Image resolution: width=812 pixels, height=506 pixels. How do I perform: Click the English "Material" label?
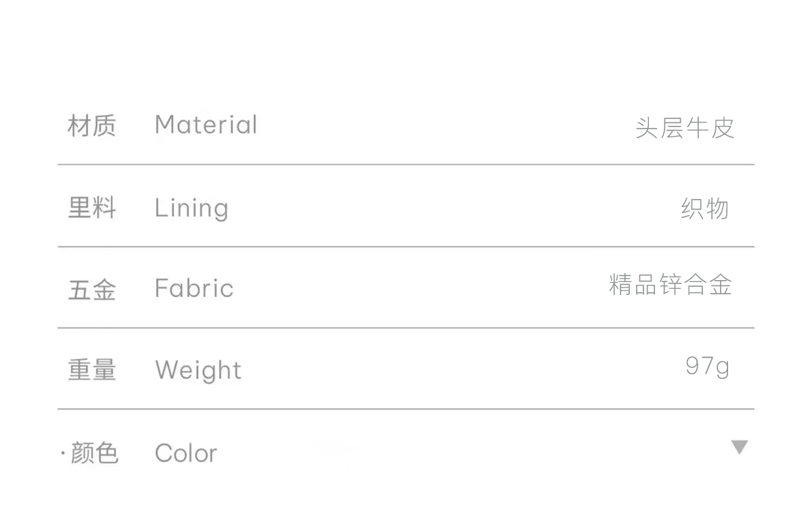(x=206, y=125)
